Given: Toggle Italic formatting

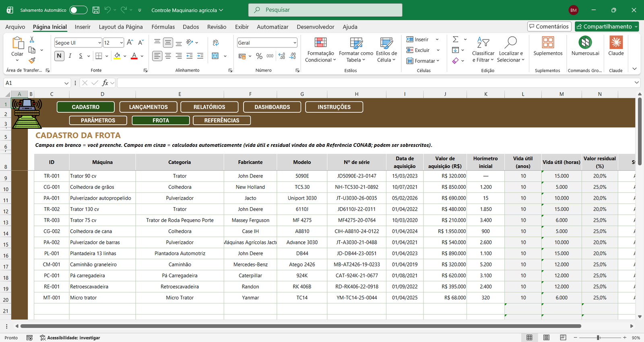Looking at the screenshot, I should (70, 56).
